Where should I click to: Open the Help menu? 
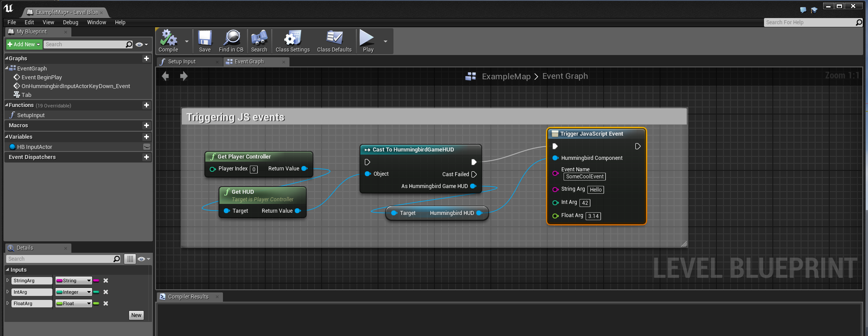pos(120,22)
